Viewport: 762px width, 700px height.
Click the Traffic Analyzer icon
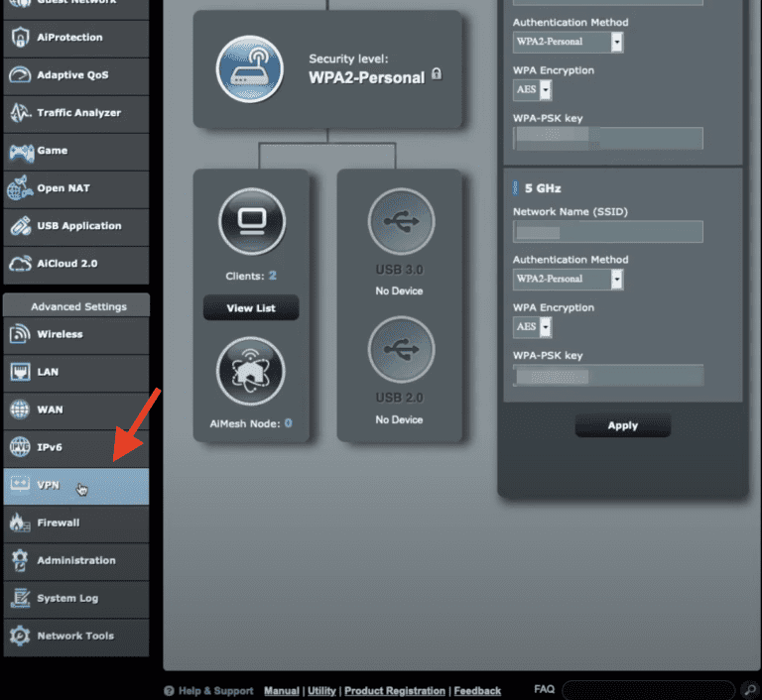[20, 113]
